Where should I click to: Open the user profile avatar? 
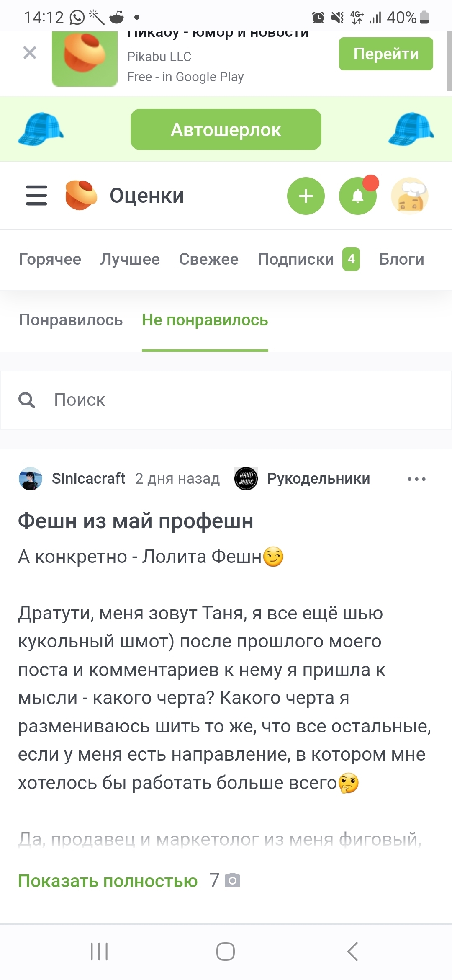point(409,196)
